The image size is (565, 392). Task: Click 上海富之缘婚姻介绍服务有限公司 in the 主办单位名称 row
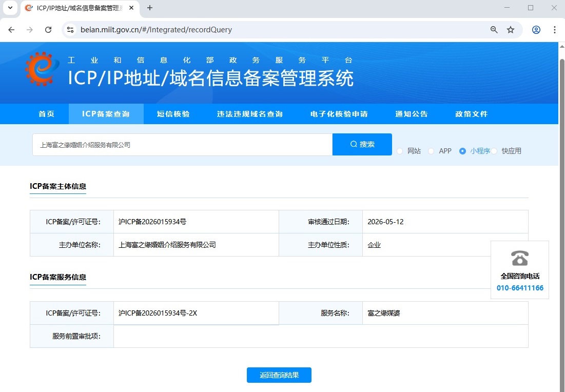click(x=167, y=245)
